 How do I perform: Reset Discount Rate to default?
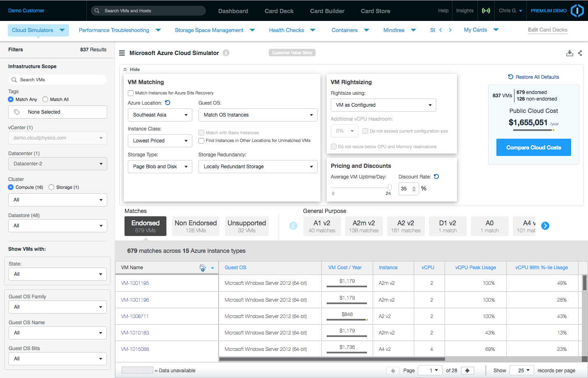click(436, 176)
